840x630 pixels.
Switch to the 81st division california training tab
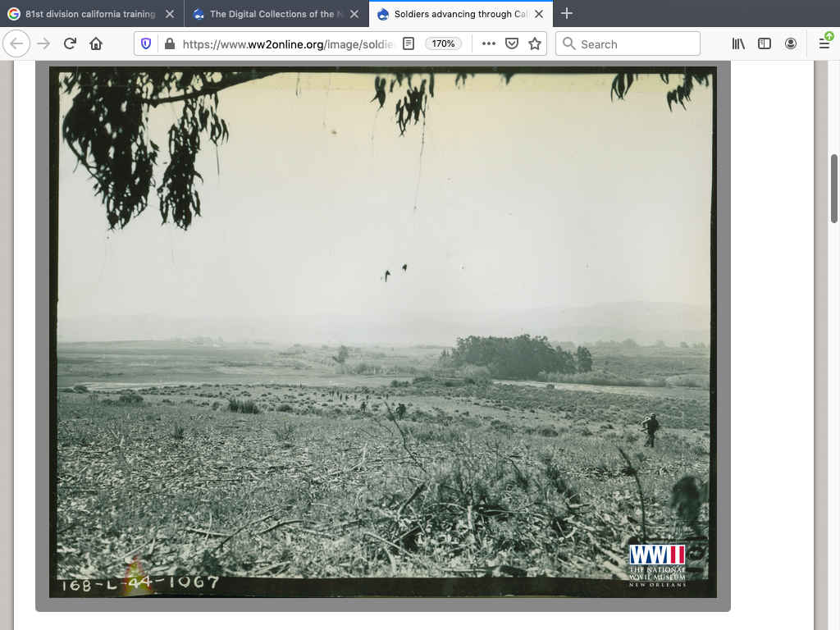point(89,14)
